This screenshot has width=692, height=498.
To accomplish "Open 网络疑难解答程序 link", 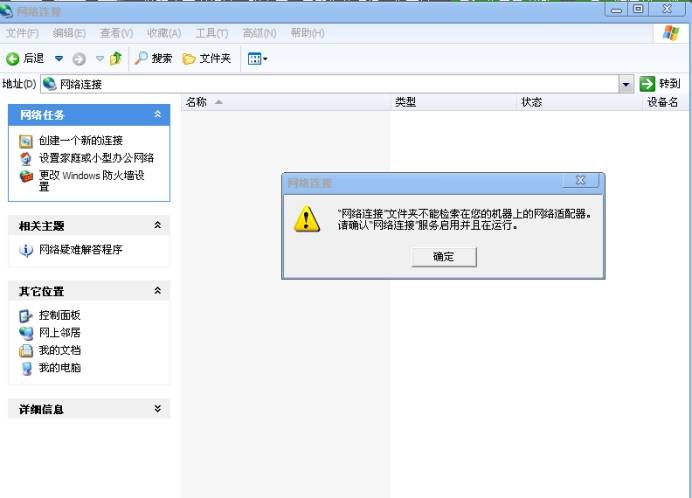I will click(x=81, y=249).
